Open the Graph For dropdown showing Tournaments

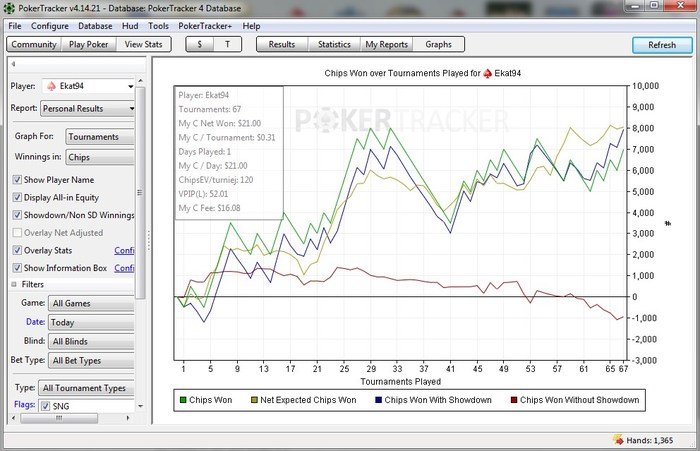(x=100, y=137)
